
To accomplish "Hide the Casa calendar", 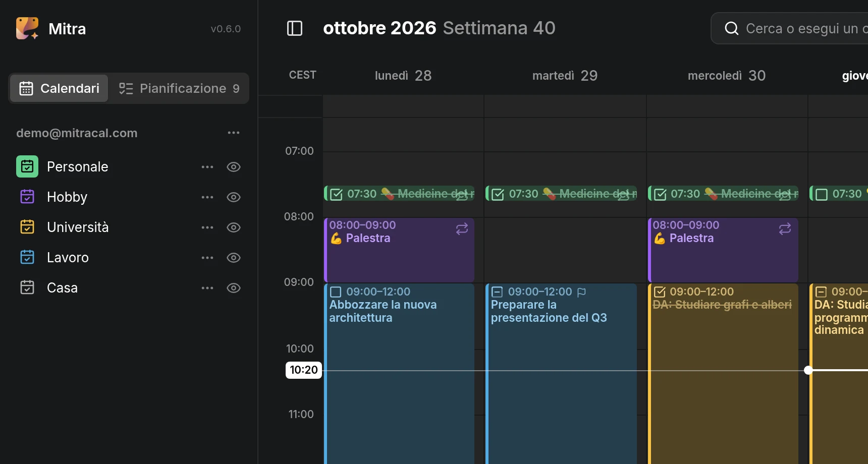I will point(234,288).
